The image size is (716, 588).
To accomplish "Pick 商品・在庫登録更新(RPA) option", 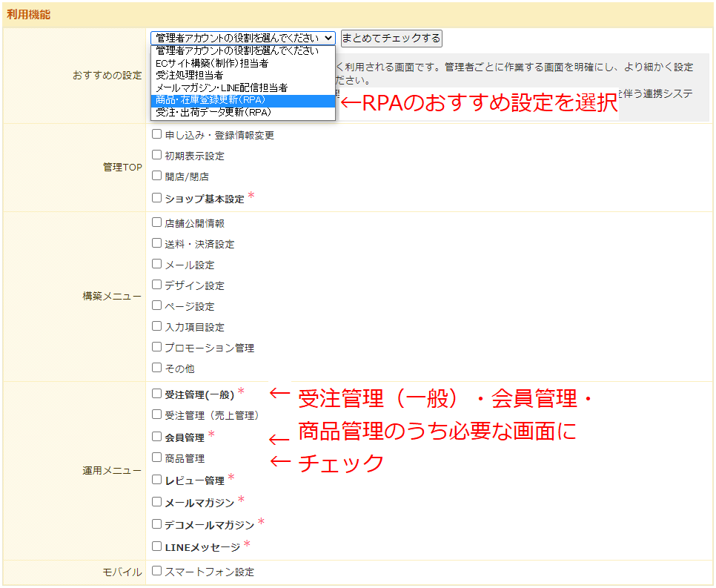I will pyautogui.click(x=211, y=100).
